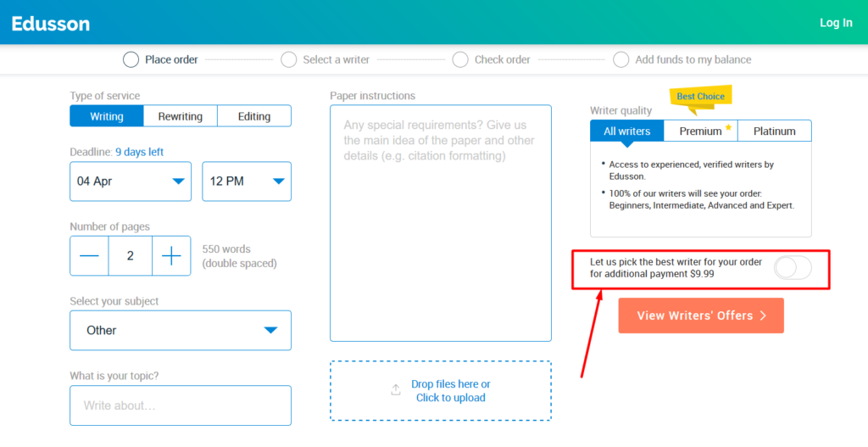868x447 pixels.
Task: Select the All writers quality tab
Action: point(626,131)
